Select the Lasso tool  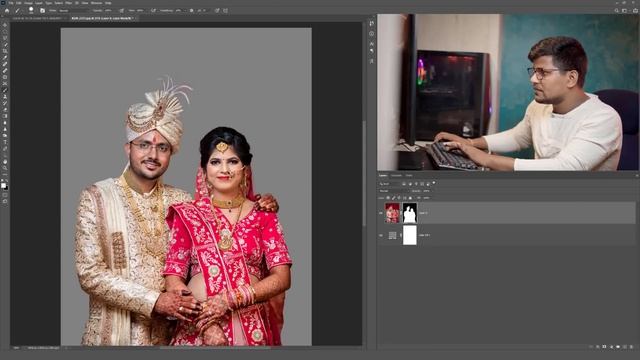click(x=5, y=38)
